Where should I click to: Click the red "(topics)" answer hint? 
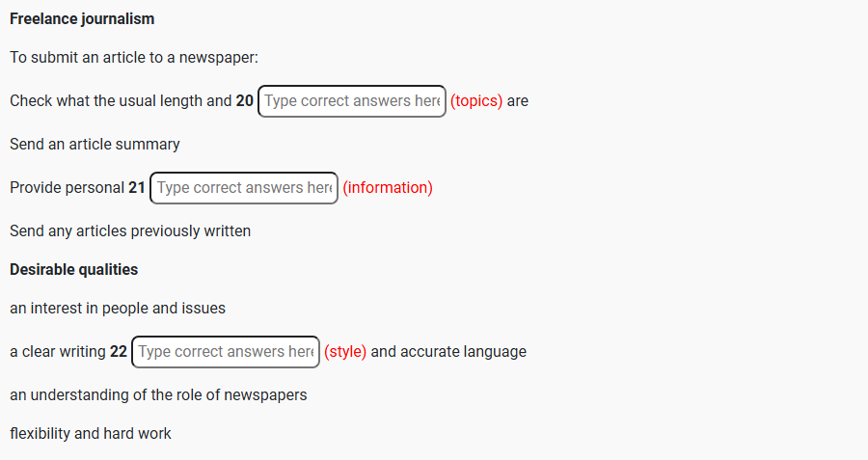(476, 101)
